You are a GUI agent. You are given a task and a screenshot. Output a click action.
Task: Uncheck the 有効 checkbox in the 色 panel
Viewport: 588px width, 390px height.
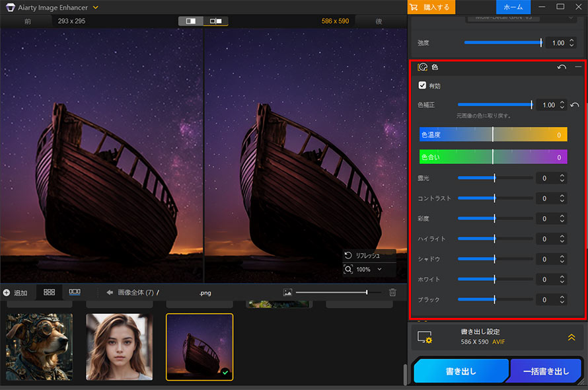421,85
